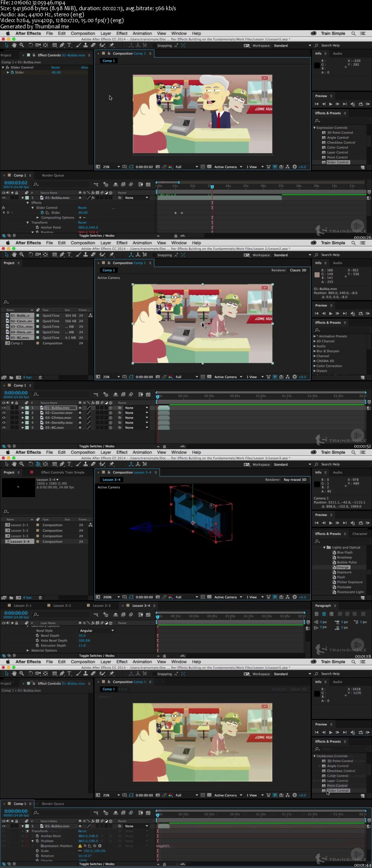Screen dimensions: 372x868
Task: Expand Color Correction effects category
Action: pos(315,366)
